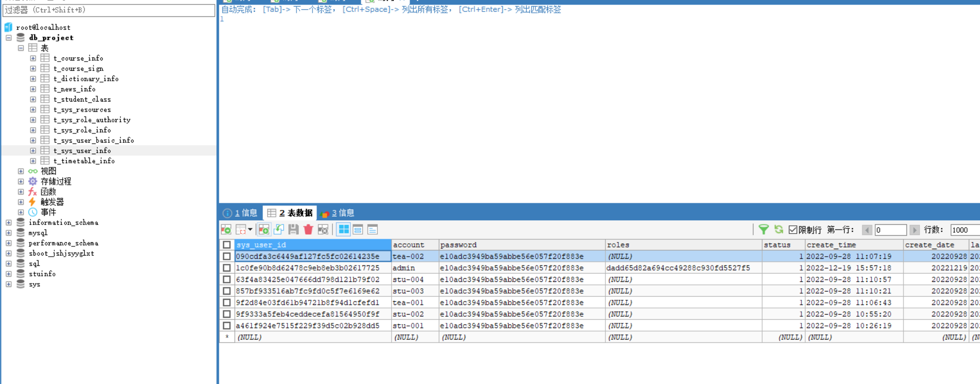Screen dimensions: 980x384
Task: Go to previous page of rows
Action: pyautogui.click(x=867, y=230)
